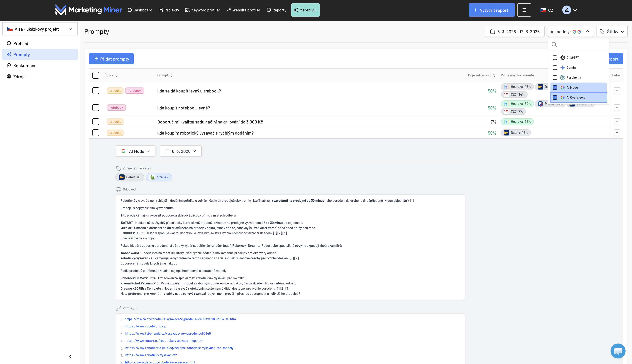The width and height of the screenshot is (632, 364).
Task: Open the Alza project selector dropdown
Action: (40, 29)
